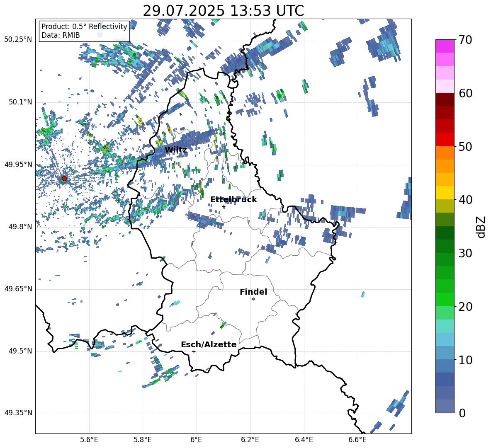Viewport: 491px width, 448px height.
Task: Click the 6°E longitude label
Action: [x=196, y=440]
